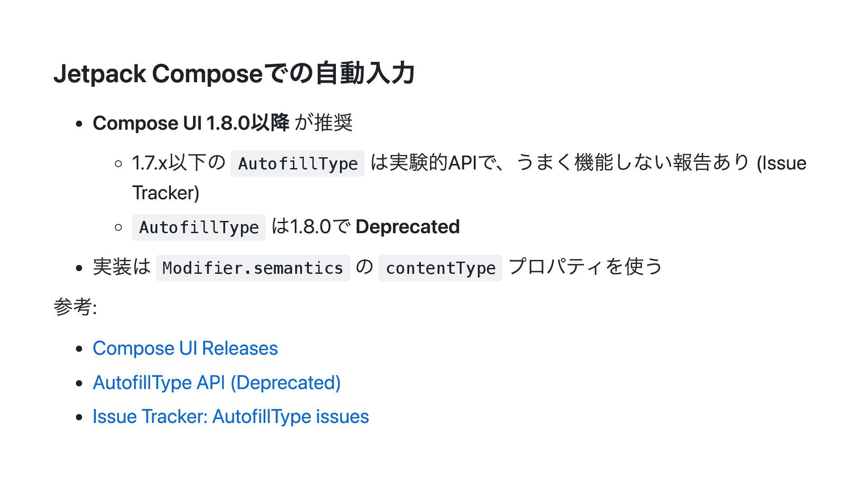Select the contentType code snippet

pyautogui.click(x=440, y=268)
